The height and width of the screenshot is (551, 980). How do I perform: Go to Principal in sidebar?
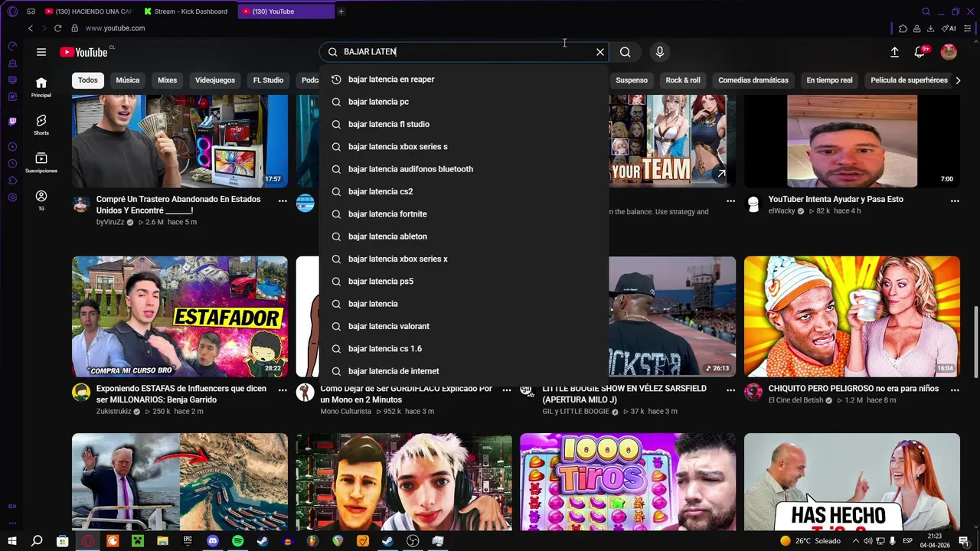41,87
